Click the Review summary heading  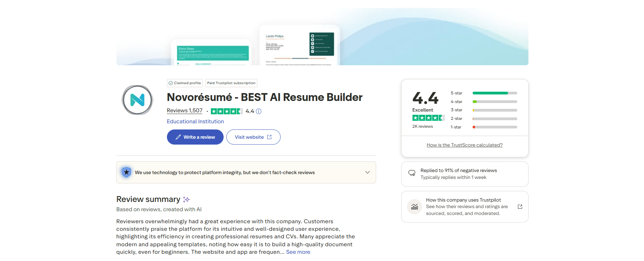[148, 199]
